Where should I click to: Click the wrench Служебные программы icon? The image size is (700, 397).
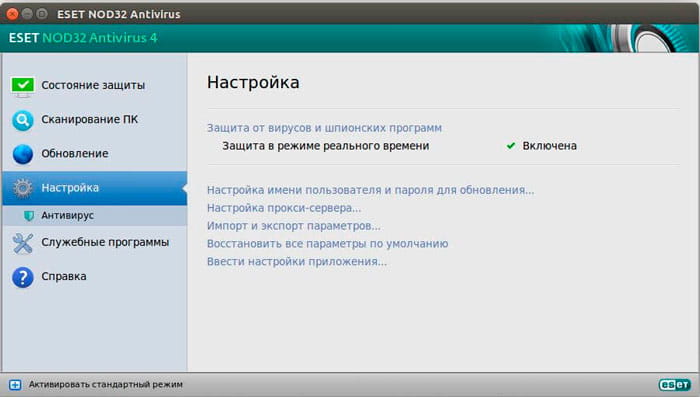click(22, 243)
